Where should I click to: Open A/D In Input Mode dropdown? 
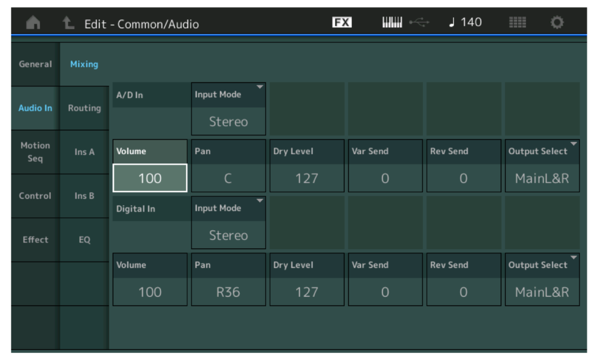pyautogui.click(x=228, y=109)
